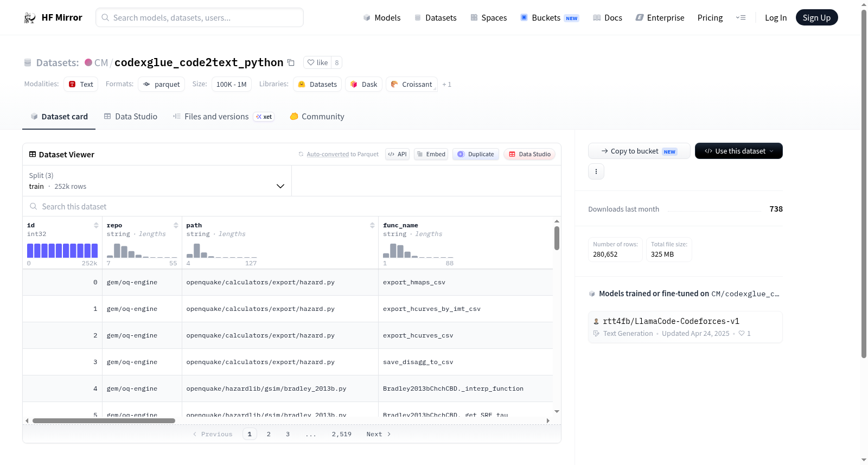This screenshot has width=868, height=465.
Task: Click cell export_hmaps_csv
Action: point(465,282)
